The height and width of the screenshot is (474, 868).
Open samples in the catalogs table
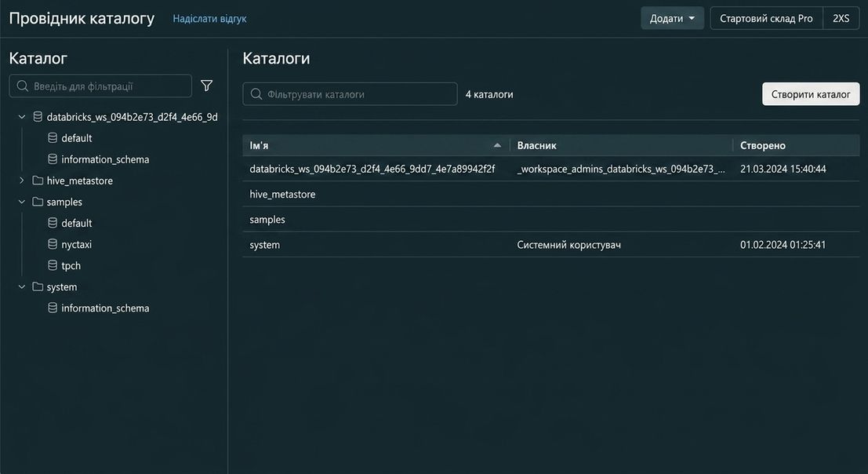point(267,220)
